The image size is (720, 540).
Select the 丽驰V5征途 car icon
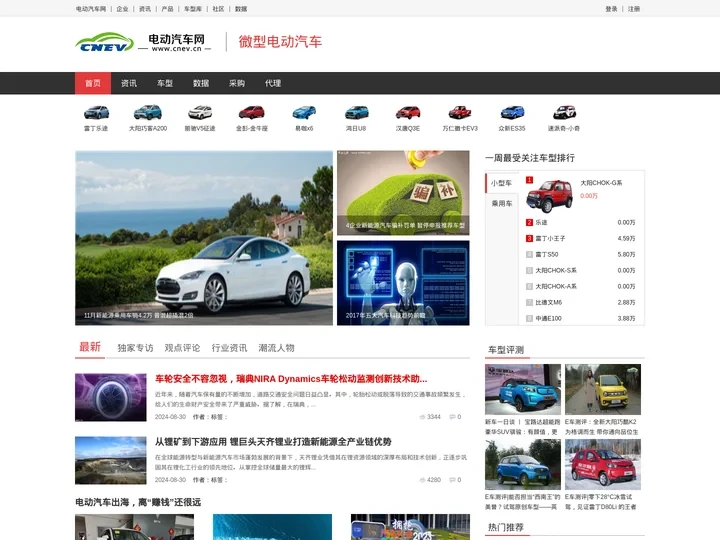pyautogui.click(x=200, y=112)
